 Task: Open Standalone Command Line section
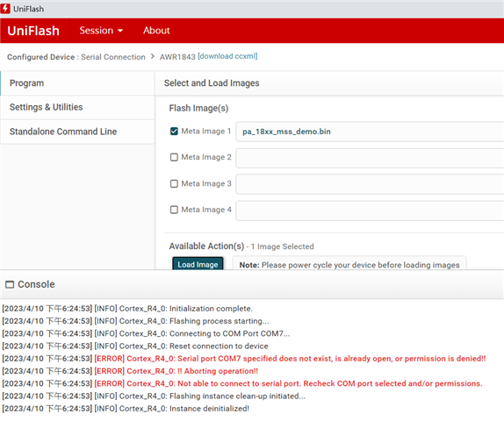pyautogui.click(x=77, y=132)
